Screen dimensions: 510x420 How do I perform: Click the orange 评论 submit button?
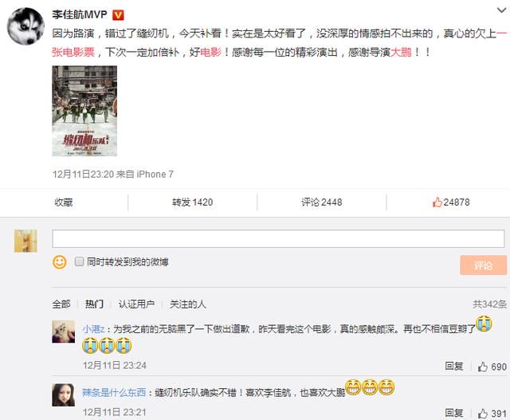click(x=484, y=265)
